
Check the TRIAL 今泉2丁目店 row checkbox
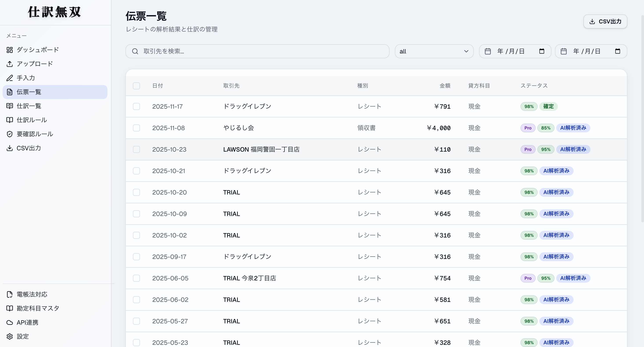click(136, 278)
